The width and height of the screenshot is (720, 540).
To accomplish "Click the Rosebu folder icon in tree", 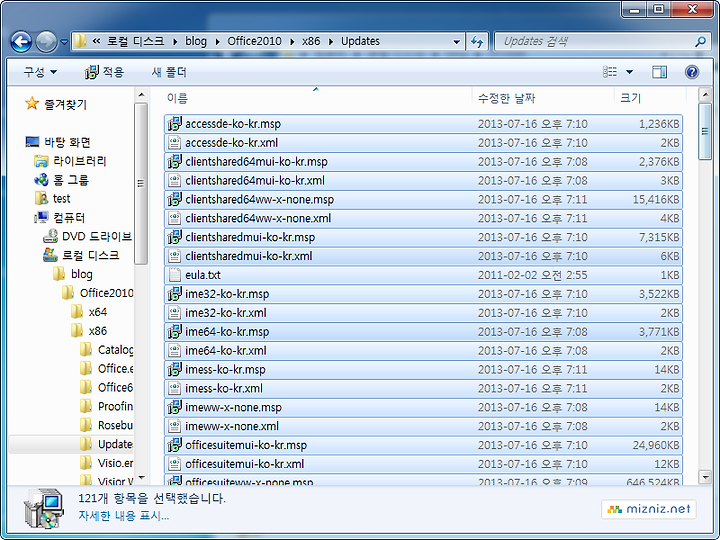I will [x=86, y=425].
